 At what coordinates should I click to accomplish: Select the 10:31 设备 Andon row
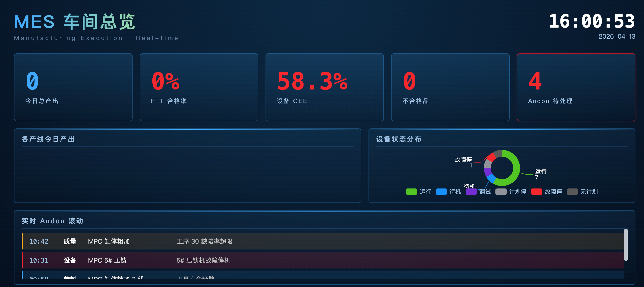coord(323,260)
